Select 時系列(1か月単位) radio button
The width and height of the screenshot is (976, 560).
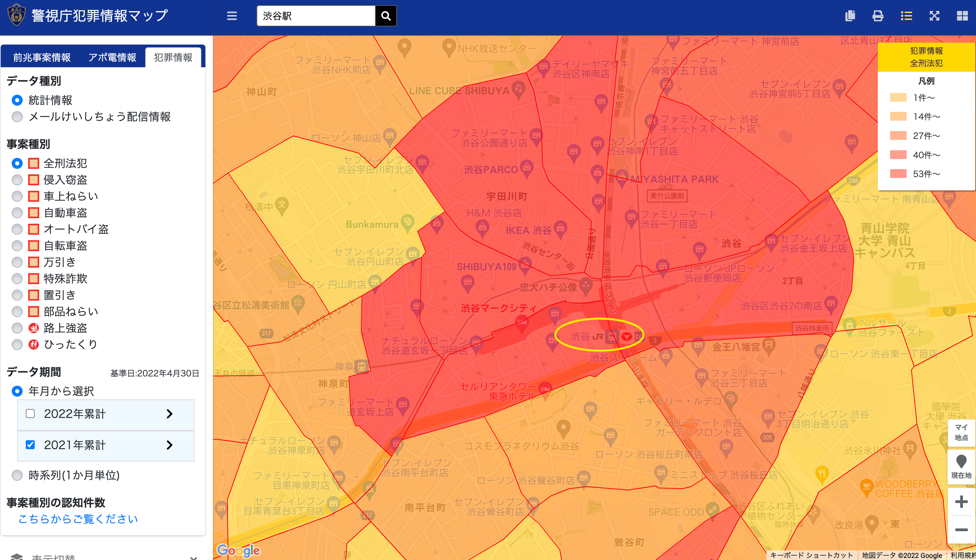tap(17, 475)
